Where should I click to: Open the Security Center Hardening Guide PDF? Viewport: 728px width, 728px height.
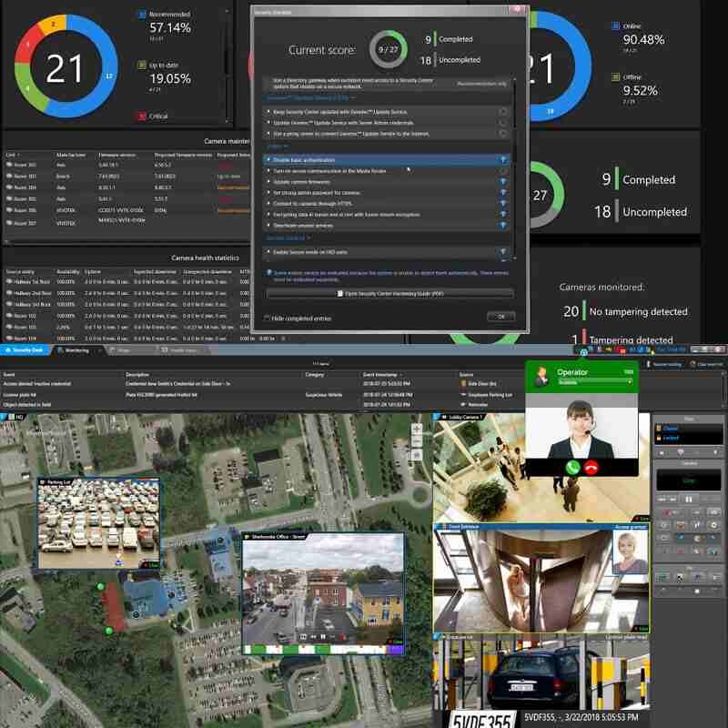click(x=390, y=293)
